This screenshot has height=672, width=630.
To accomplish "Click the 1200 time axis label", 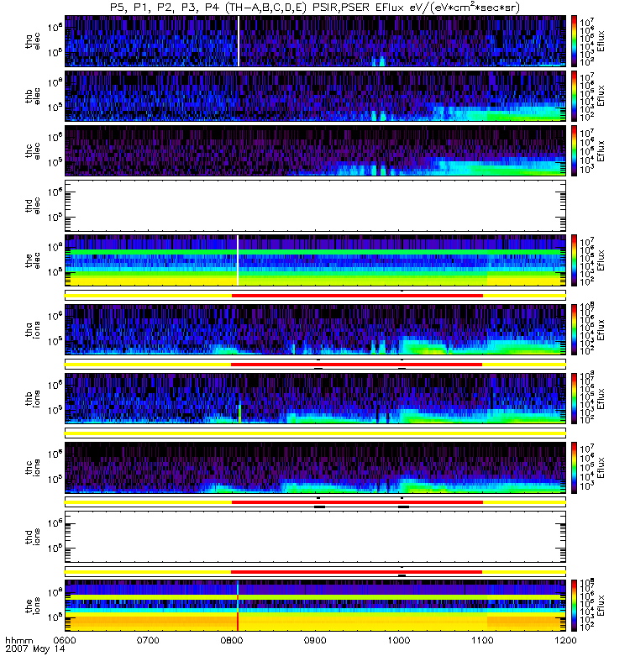I will point(565,640).
